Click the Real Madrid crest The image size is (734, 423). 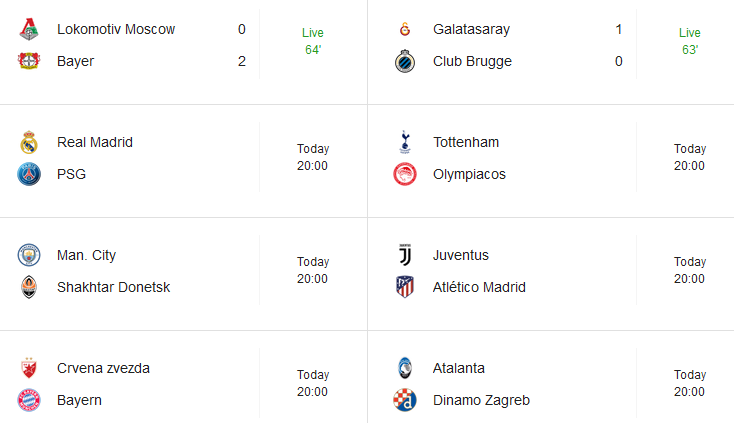[x=29, y=142]
